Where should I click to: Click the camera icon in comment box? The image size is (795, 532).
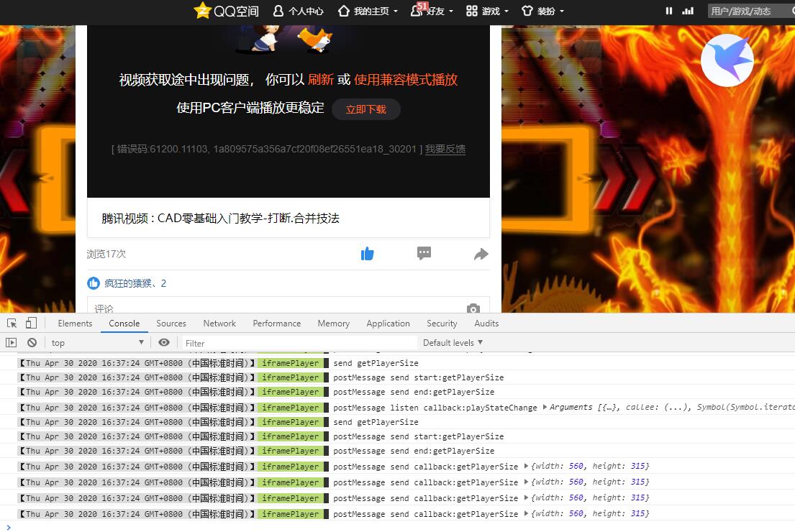pos(473,308)
